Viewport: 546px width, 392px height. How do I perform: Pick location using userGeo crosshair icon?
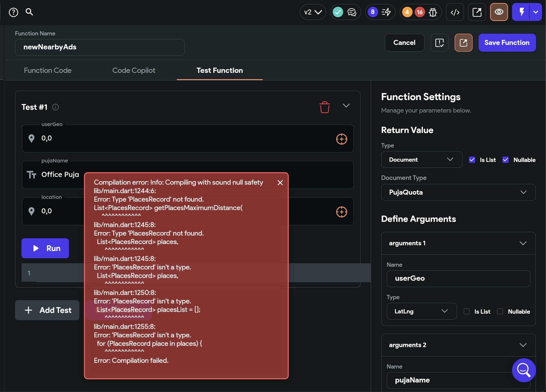(341, 139)
